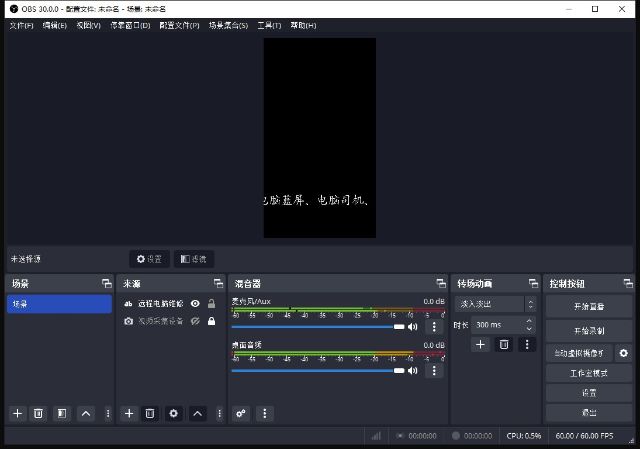Screen dimensions: 640x449
Task: Open the 视图(V) menu
Action: click(89, 25)
